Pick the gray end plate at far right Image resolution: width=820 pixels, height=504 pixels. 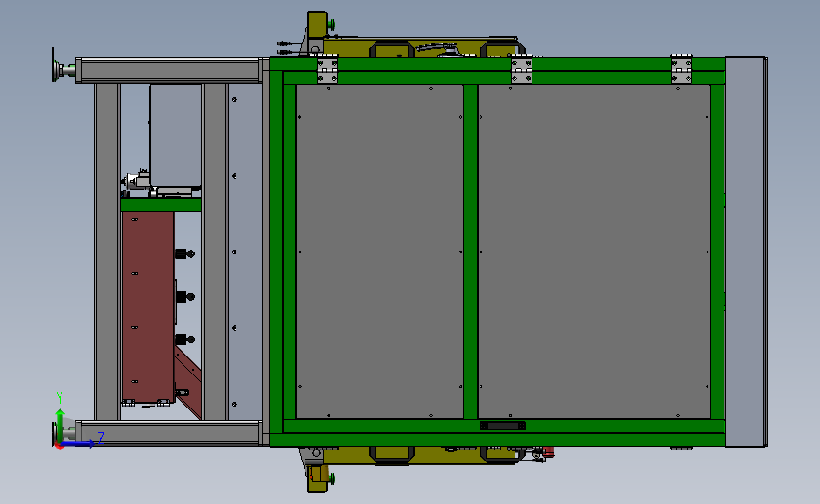tap(746, 252)
